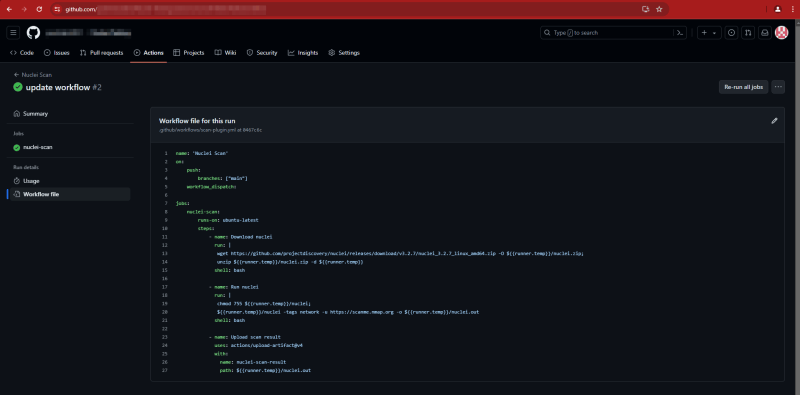Open the Wiki tab

[x=225, y=53]
